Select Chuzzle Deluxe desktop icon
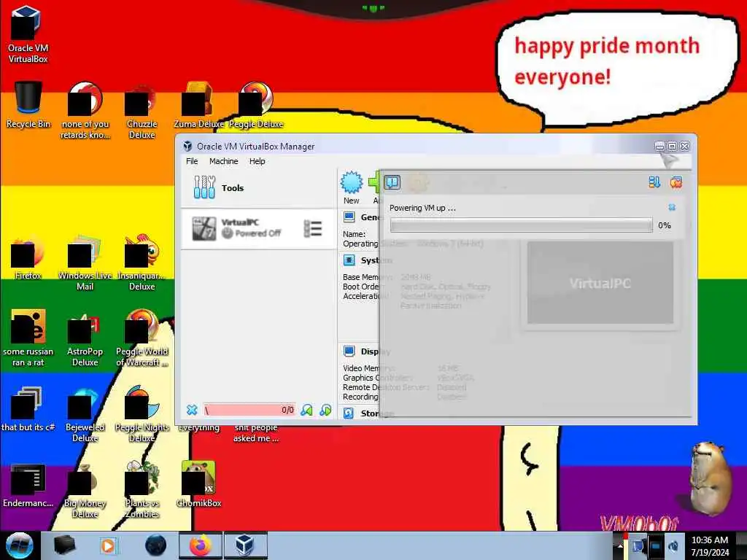Viewport: 747px width, 560px height. tap(142, 112)
